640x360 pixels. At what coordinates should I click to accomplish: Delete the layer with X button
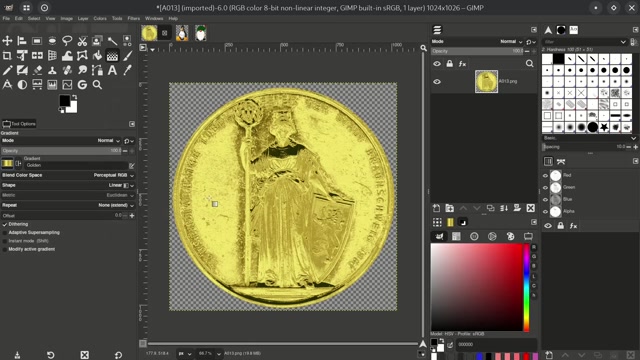(531, 208)
